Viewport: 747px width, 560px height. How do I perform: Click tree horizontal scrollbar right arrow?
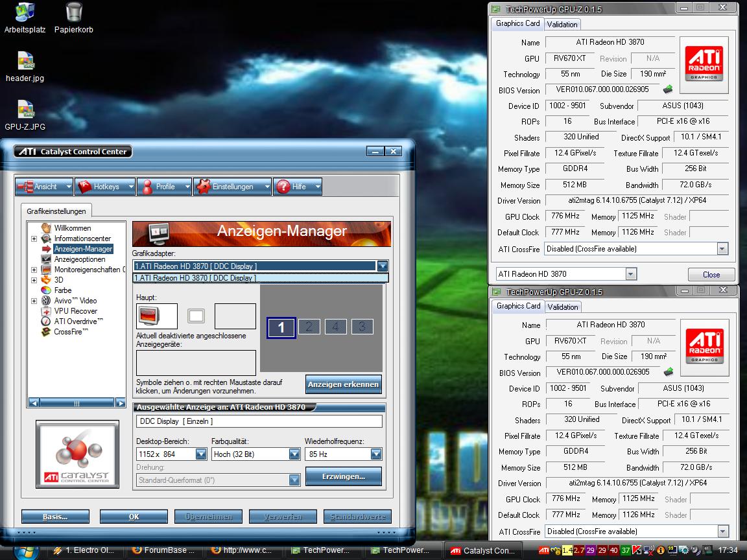120,403
